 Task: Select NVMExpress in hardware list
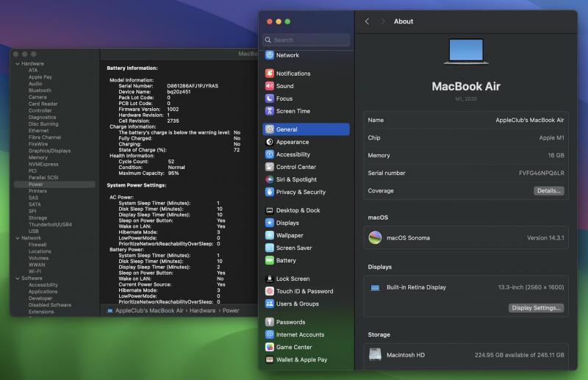[43, 165]
